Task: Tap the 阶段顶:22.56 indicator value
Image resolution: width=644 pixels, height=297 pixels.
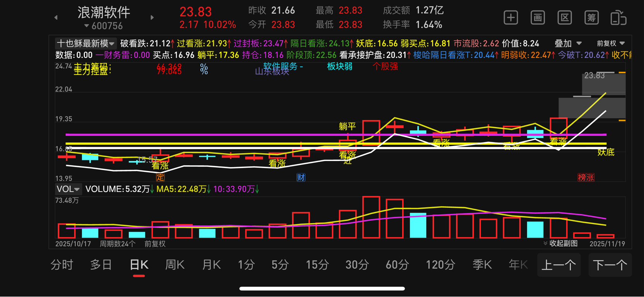Action: pos(311,55)
